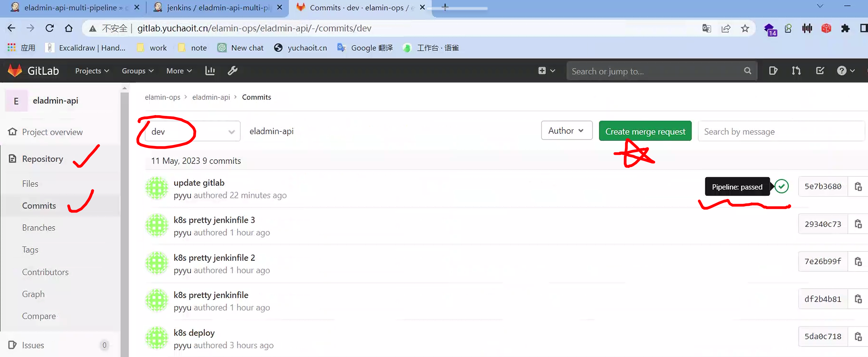Expand the Projects menu
The image size is (868, 357).
tap(92, 71)
